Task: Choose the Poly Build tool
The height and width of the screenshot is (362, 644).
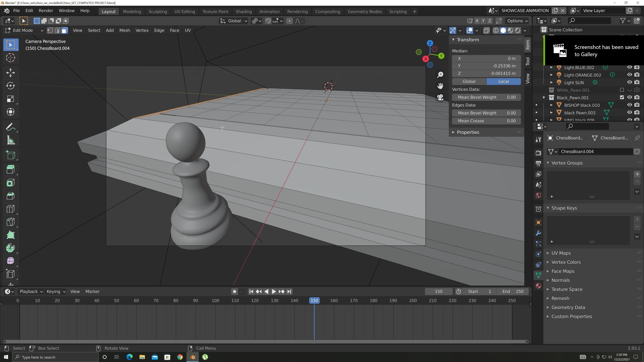Action: pos(11,235)
